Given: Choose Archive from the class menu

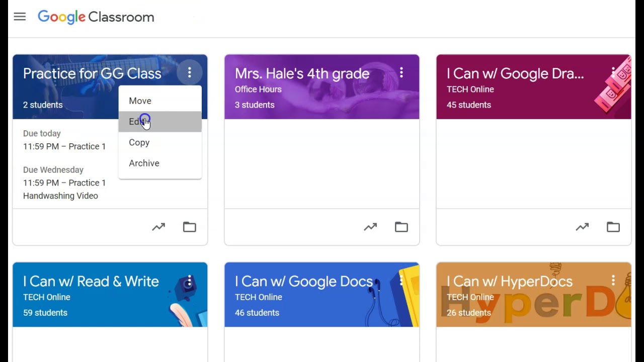Looking at the screenshot, I should tap(160, 163).
